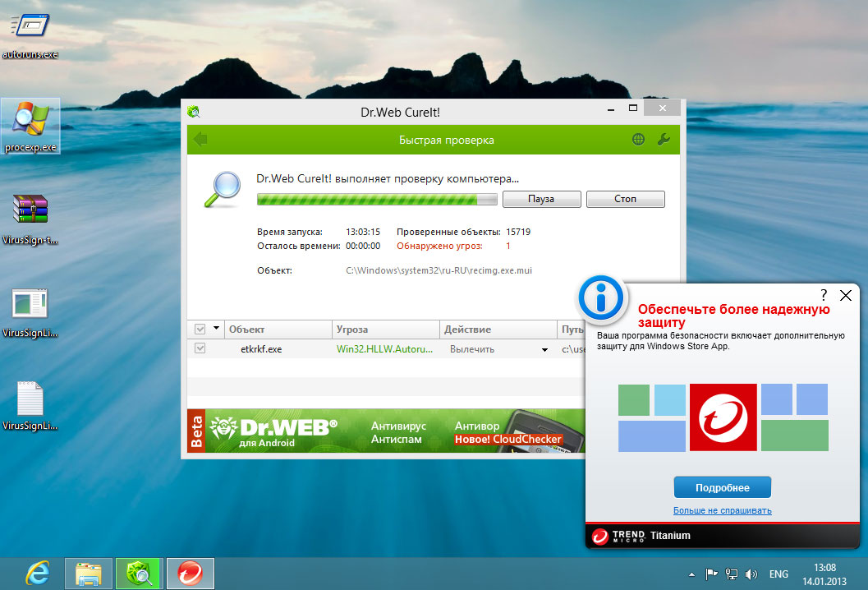Click the scan progress bar
Screen dimensions: 868x590
pyautogui.click(x=377, y=200)
